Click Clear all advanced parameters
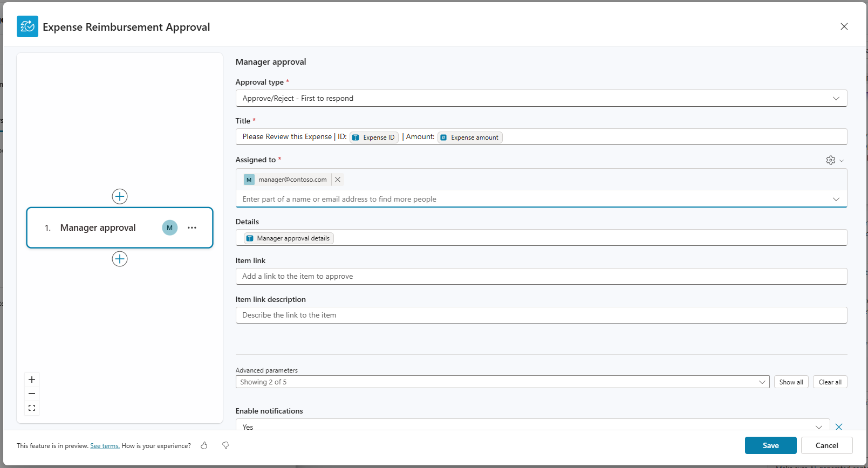Viewport: 868px width, 468px height. coord(830,382)
